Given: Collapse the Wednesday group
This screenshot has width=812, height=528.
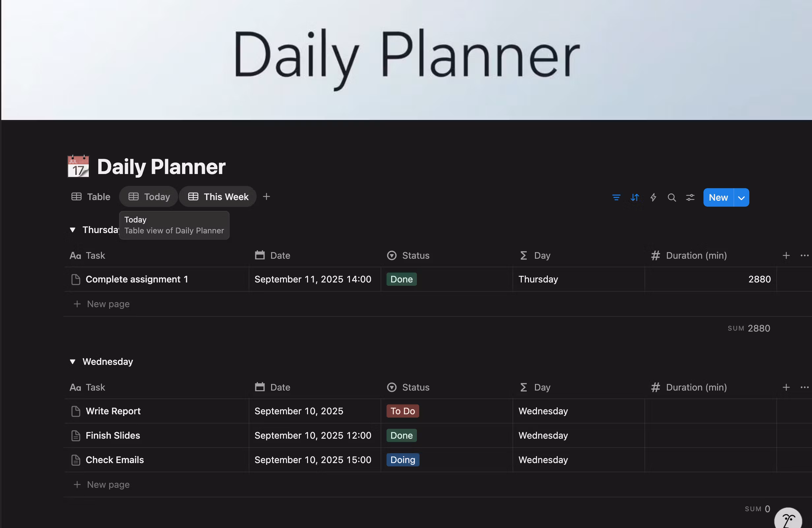Looking at the screenshot, I should tap(72, 362).
